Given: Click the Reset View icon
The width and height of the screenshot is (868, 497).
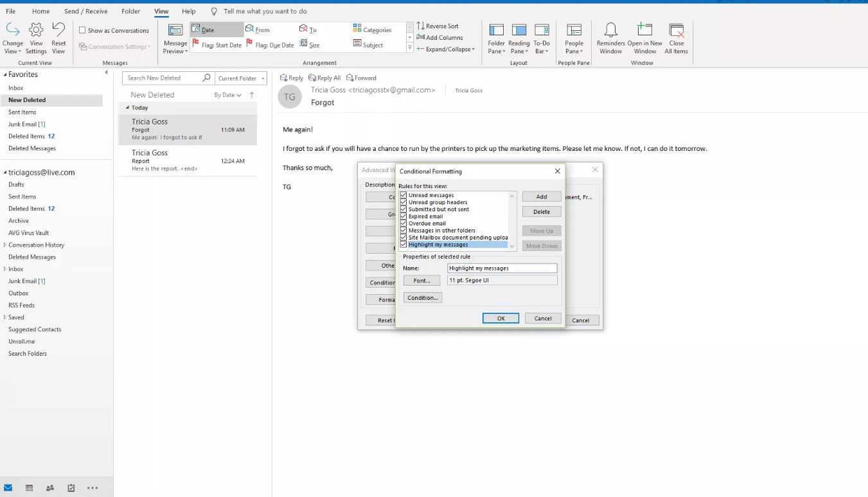Looking at the screenshot, I should [58, 38].
